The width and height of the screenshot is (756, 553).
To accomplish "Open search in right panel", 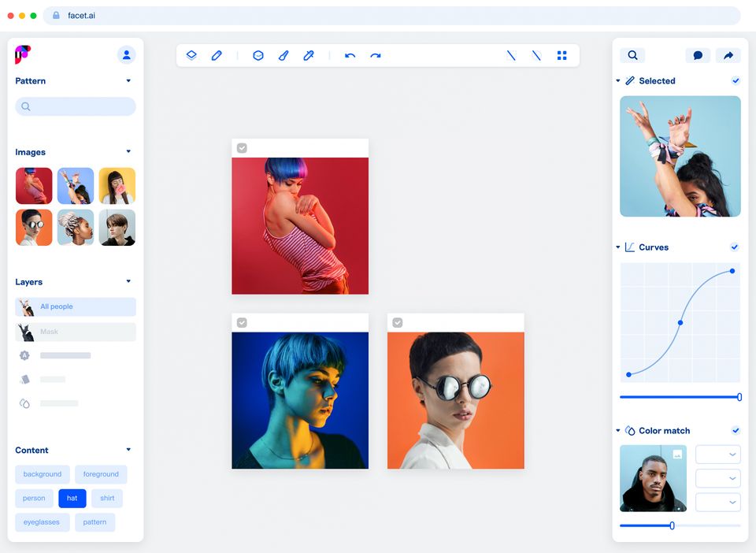I will pos(632,55).
